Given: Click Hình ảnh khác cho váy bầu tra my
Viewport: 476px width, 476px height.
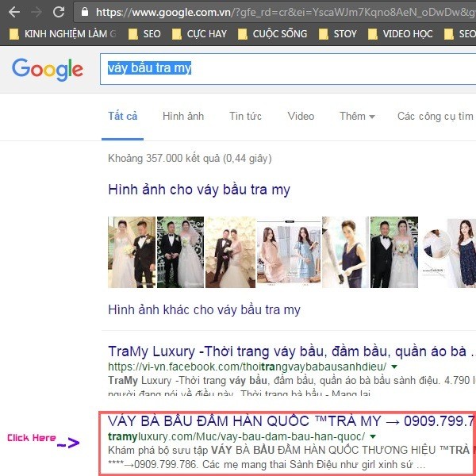Looking at the screenshot, I should 205,310.
